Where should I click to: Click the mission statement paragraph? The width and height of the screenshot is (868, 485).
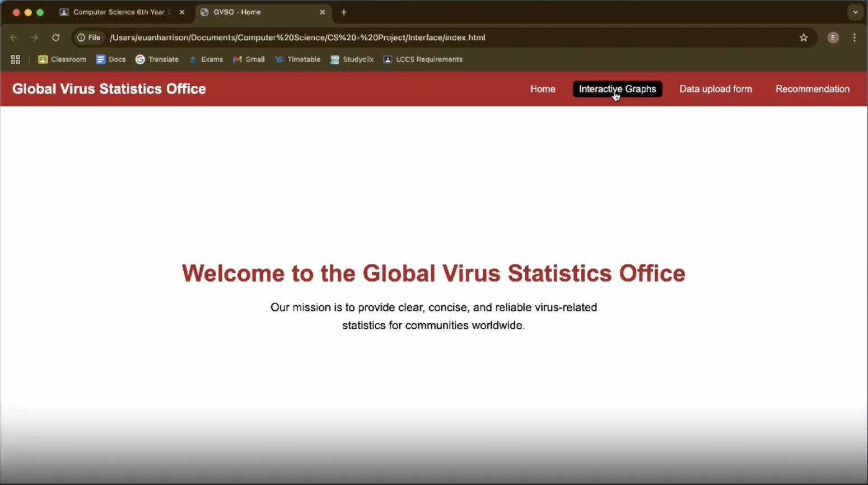pos(433,316)
